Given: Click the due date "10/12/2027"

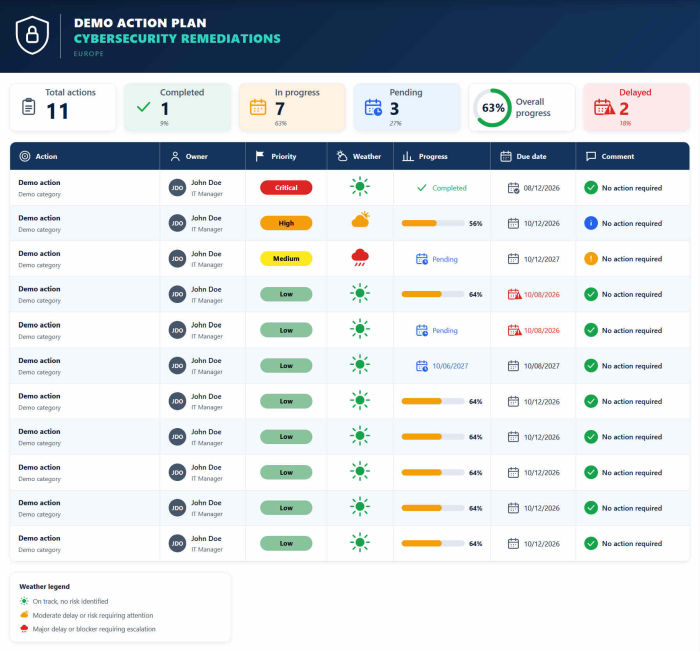Looking at the screenshot, I should click(542, 259).
